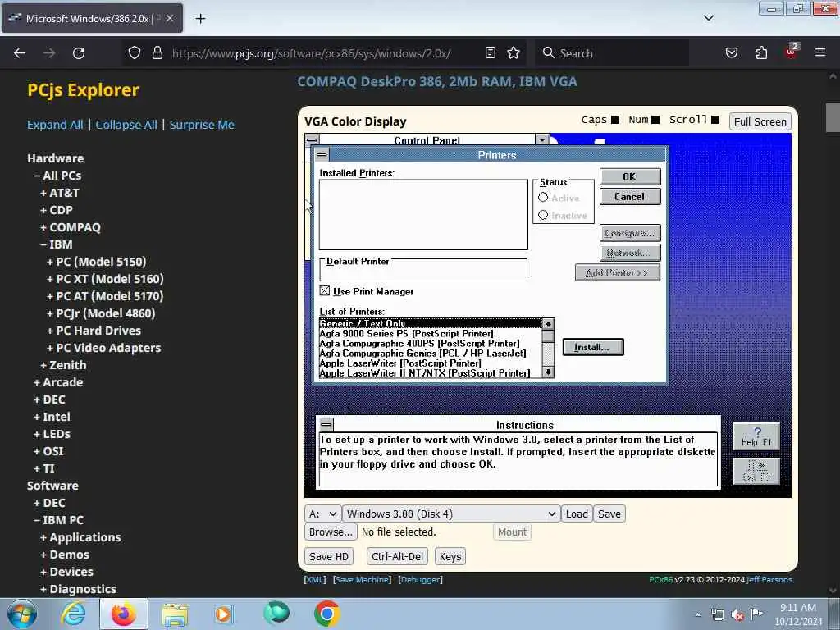The width and height of the screenshot is (840, 630).
Task: Open the Pocket save icon
Action: [x=731, y=52]
